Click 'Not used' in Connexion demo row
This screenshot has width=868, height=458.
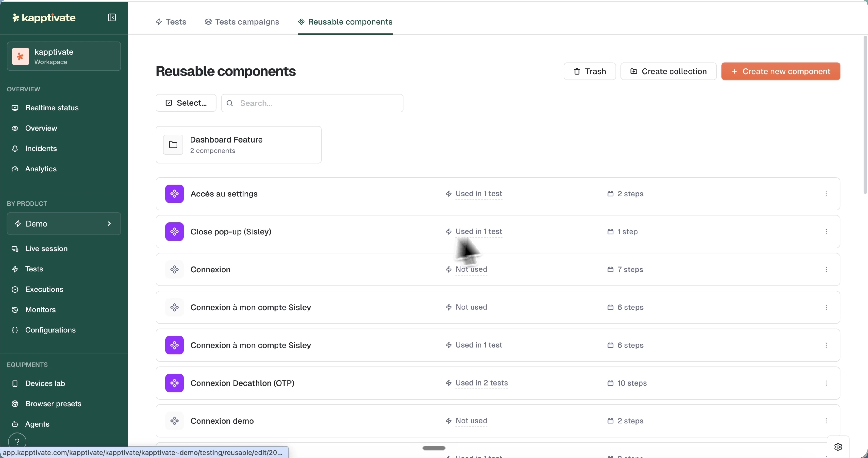(x=471, y=421)
